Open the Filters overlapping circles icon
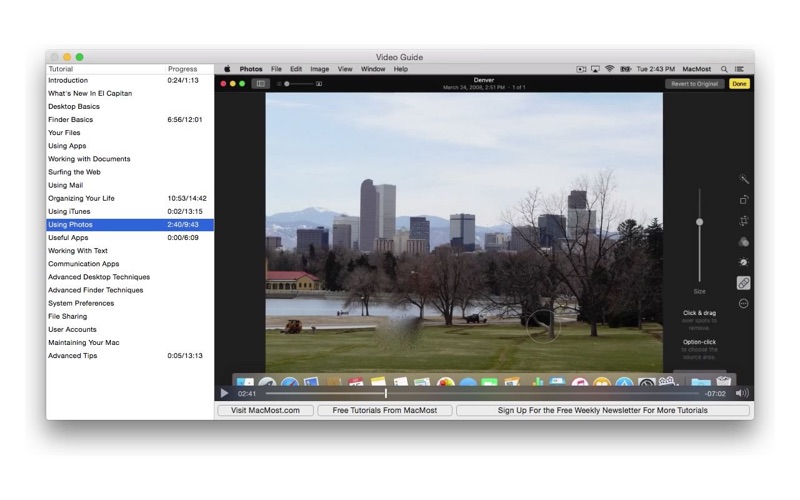This screenshot has height=500, width=800. tap(743, 241)
